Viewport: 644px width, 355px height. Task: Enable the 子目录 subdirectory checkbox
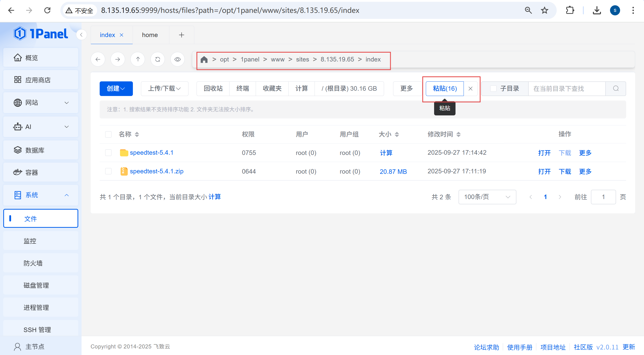coord(493,88)
